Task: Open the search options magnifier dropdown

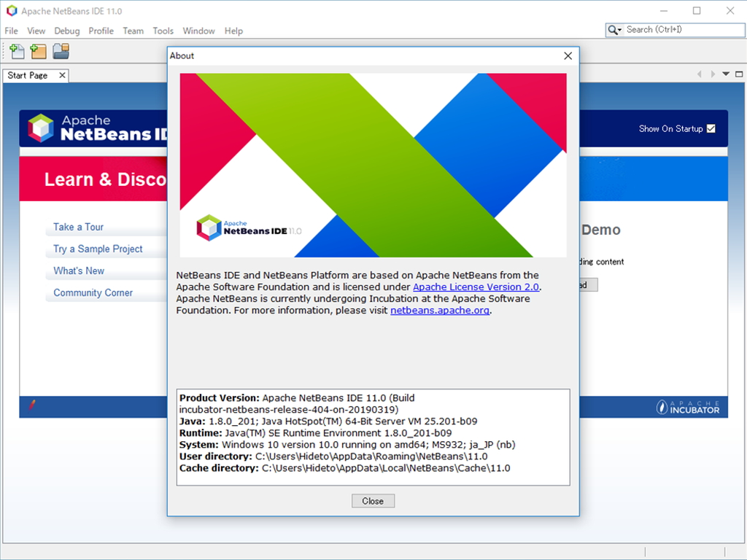Action: pos(614,30)
